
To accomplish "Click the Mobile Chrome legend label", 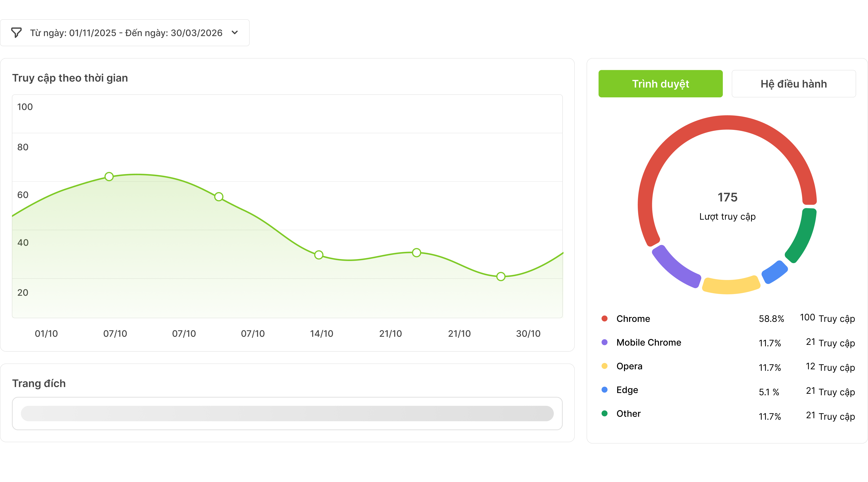I will point(649,342).
